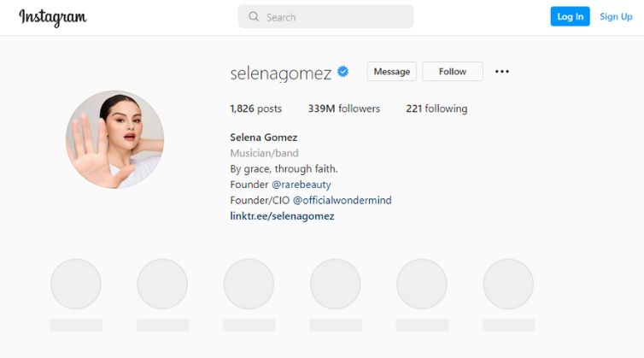This screenshot has height=358, width=644.
Task: Click the blue verified badge
Action: (x=343, y=72)
